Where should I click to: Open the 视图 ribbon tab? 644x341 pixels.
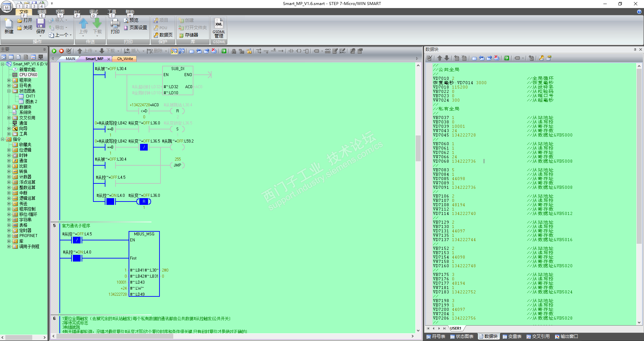60,12
